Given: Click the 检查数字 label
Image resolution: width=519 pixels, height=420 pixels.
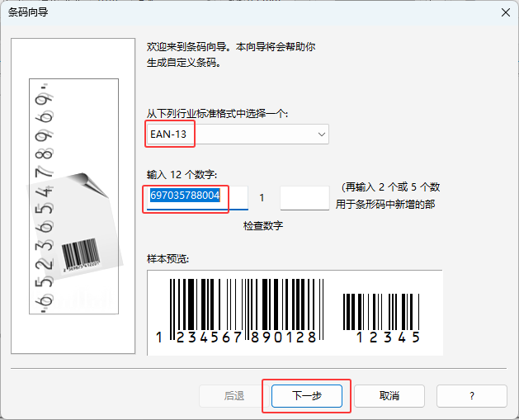Looking at the screenshot, I should pyautogui.click(x=263, y=226).
